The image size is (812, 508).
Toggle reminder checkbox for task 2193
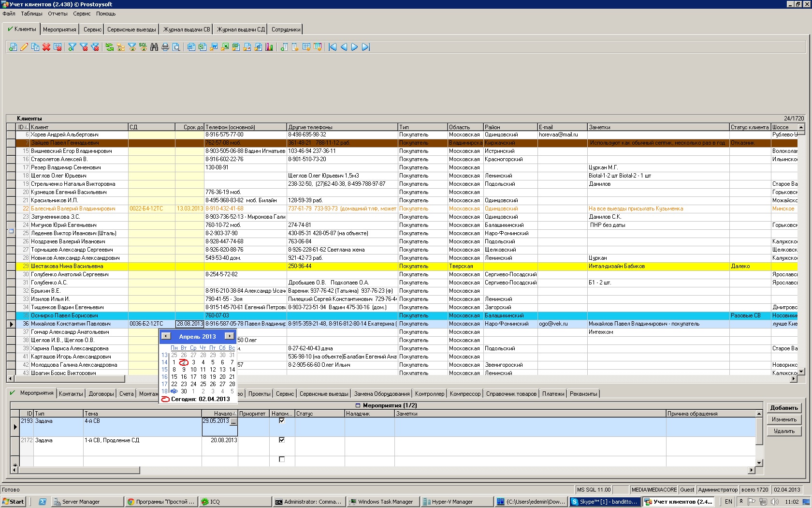(282, 420)
